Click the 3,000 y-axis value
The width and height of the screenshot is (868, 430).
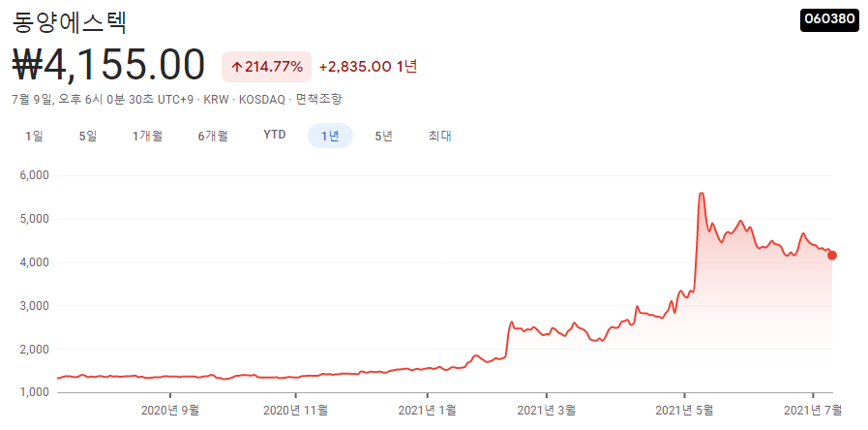(35, 306)
